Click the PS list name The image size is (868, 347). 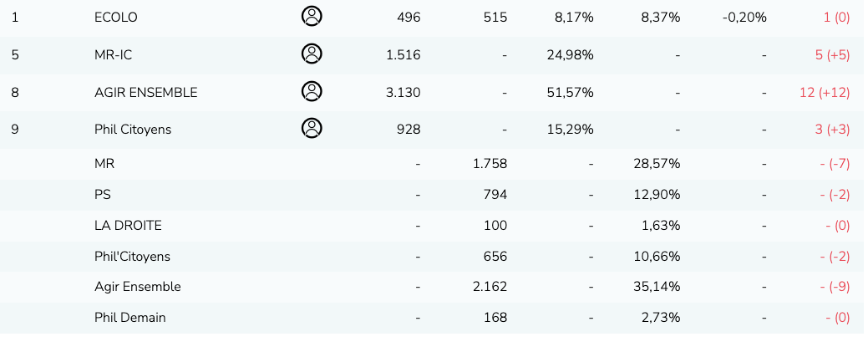103,195
